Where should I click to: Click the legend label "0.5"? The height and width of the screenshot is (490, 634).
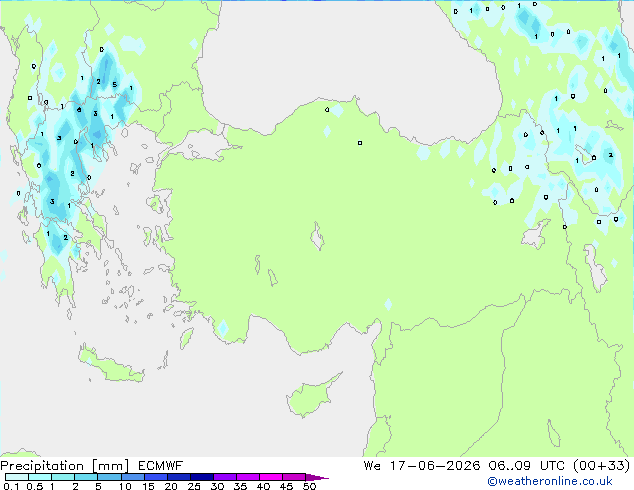pos(34,486)
